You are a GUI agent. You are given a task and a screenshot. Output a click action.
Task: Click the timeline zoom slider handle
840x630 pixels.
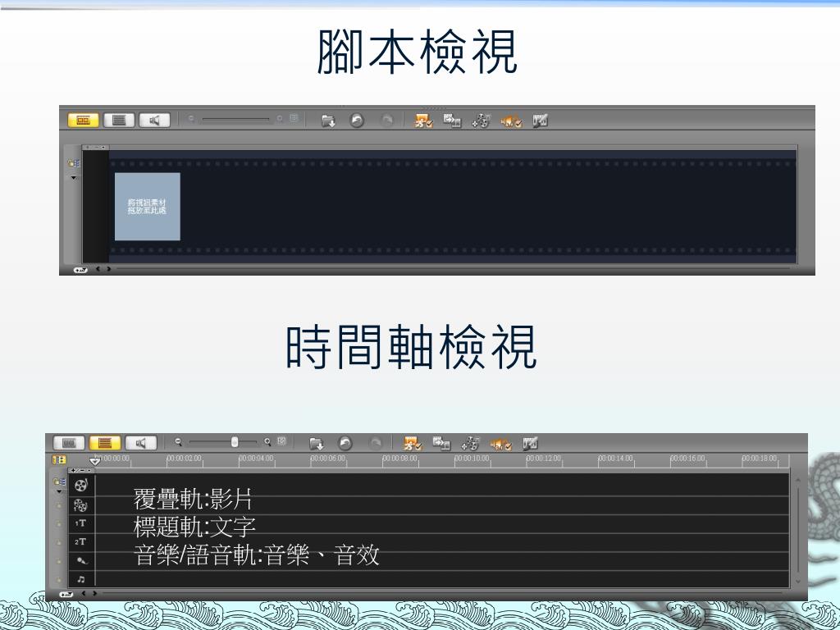pos(234,442)
